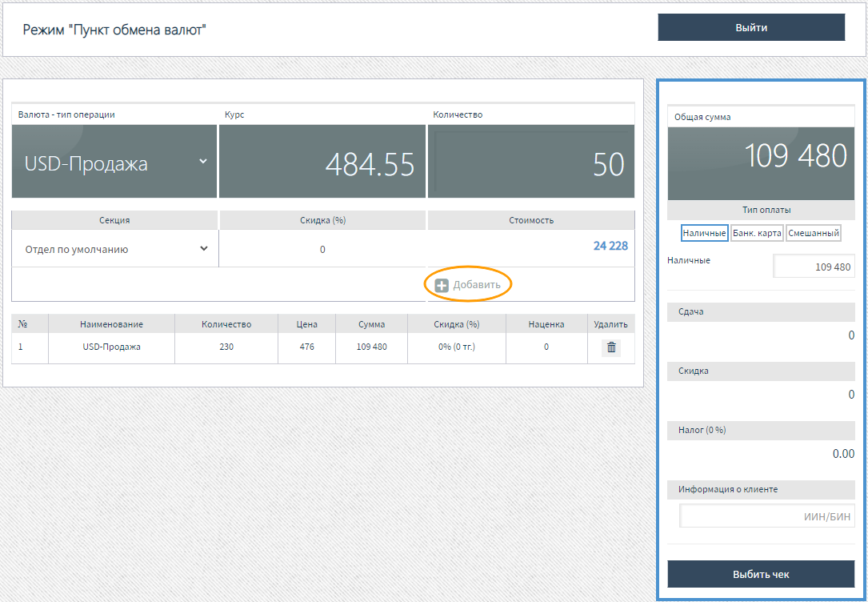The height and width of the screenshot is (602, 868).
Task: Expand the Отдел по умолчанию section dropdown
Action: (x=115, y=249)
